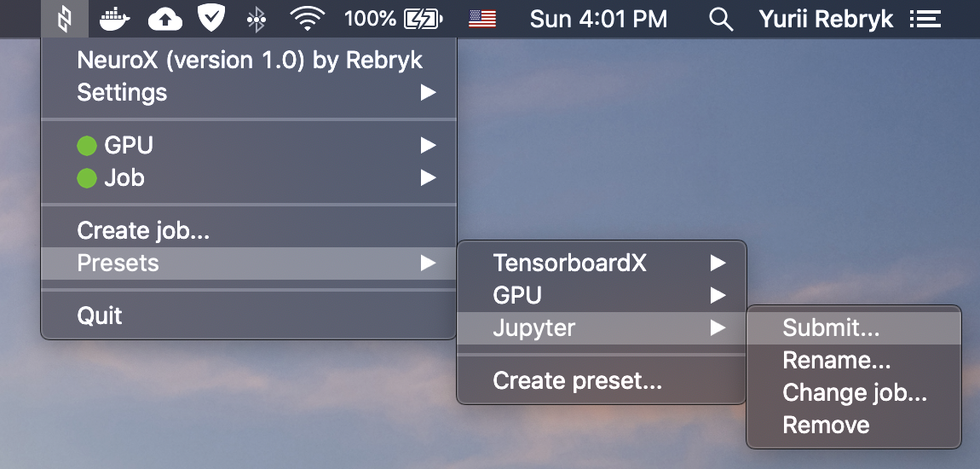Image resolution: width=980 pixels, height=469 pixels.
Task: Open Notification Center list icon
Action: click(x=925, y=20)
